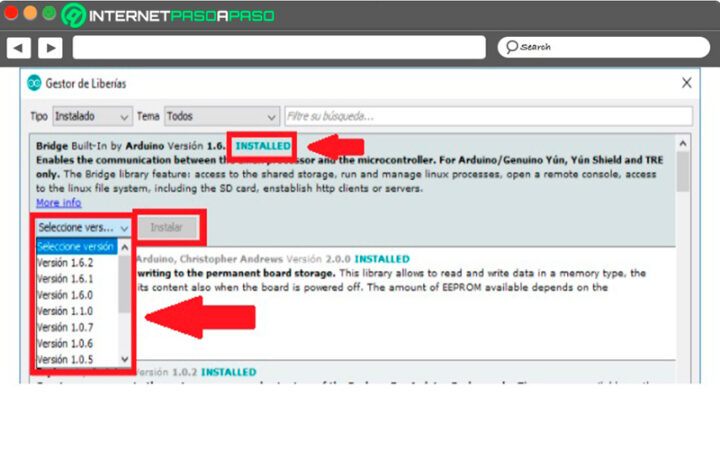Image resolution: width=720 pixels, height=450 pixels.
Task: Click the Instalar button
Action: click(x=166, y=228)
